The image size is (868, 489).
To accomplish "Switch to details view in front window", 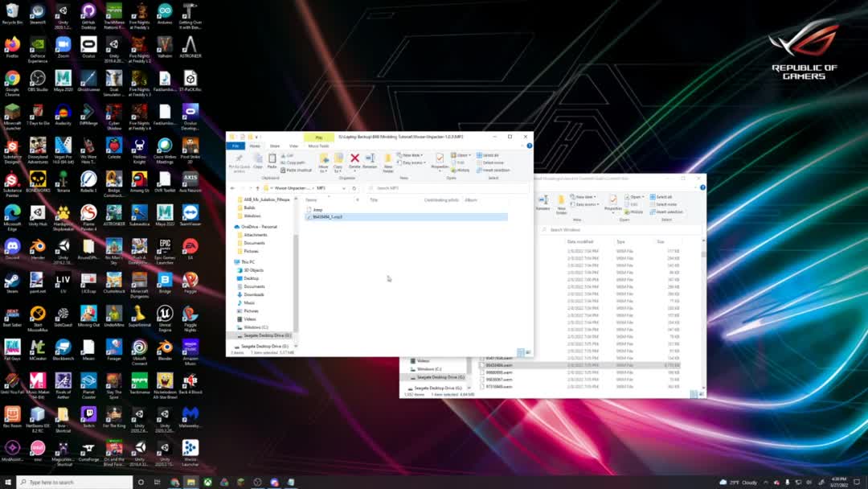I will click(x=521, y=352).
